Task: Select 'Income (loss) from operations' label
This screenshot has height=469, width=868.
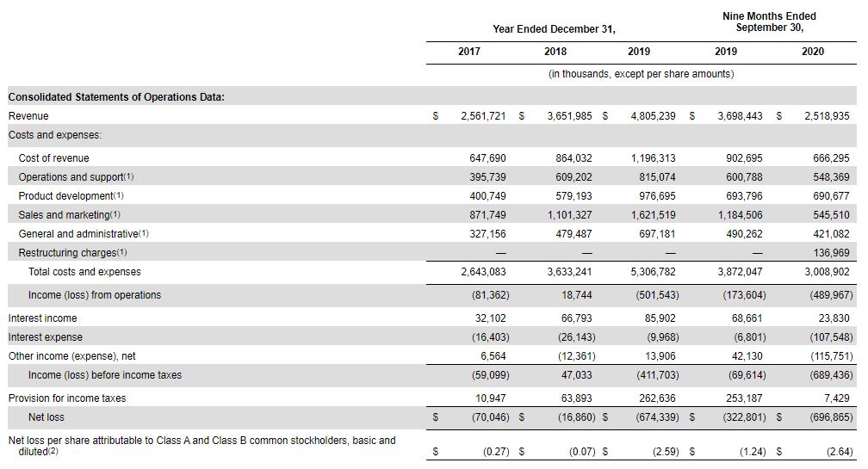Action: point(95,295)
